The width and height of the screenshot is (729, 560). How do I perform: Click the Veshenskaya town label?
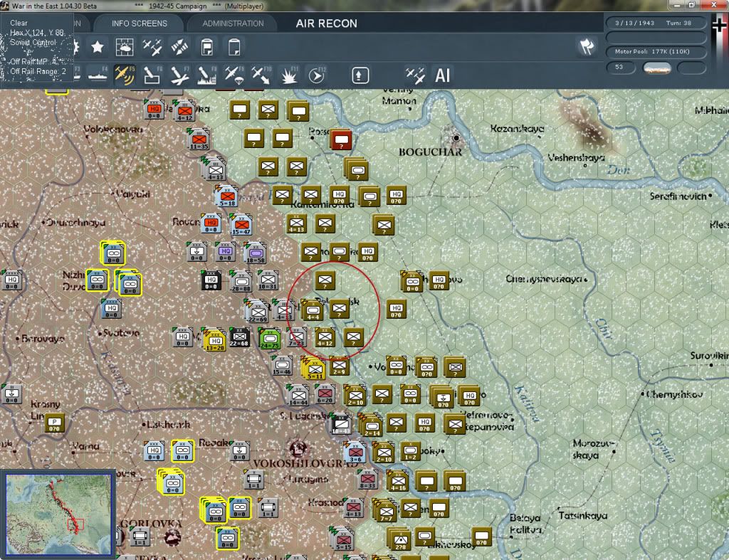(x=576, y=158)
